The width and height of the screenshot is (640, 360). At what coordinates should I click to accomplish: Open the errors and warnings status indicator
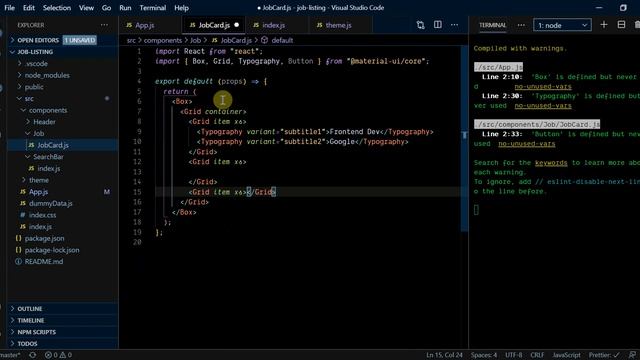[x=58, y=355]
